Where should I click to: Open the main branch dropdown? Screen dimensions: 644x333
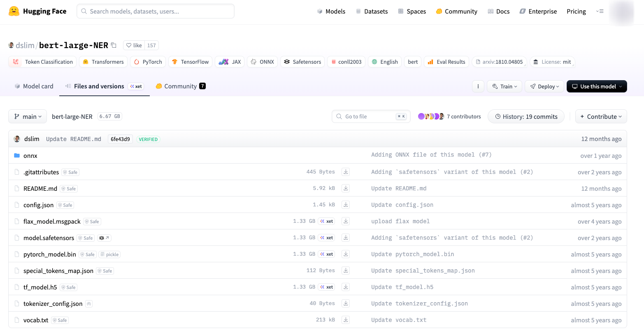click(x=28, y=117)
